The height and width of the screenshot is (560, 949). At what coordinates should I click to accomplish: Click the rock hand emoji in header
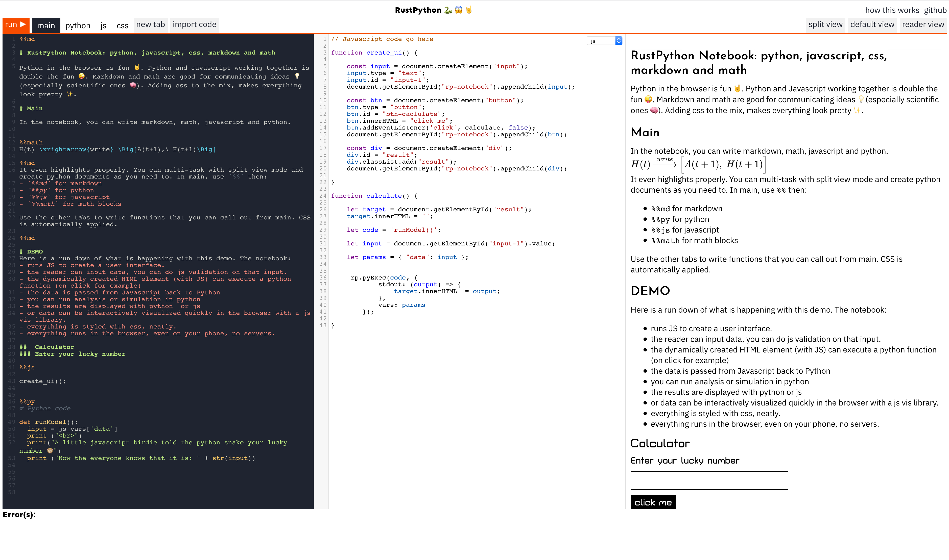tap(469, 10)
